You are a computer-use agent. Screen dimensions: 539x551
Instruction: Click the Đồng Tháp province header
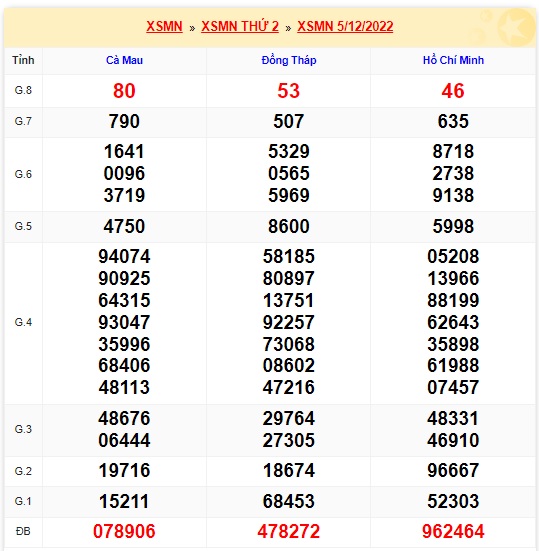click(x=289, y=60)
